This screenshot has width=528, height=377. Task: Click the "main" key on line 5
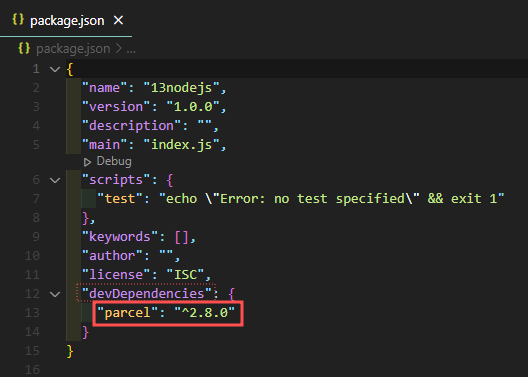105,145
